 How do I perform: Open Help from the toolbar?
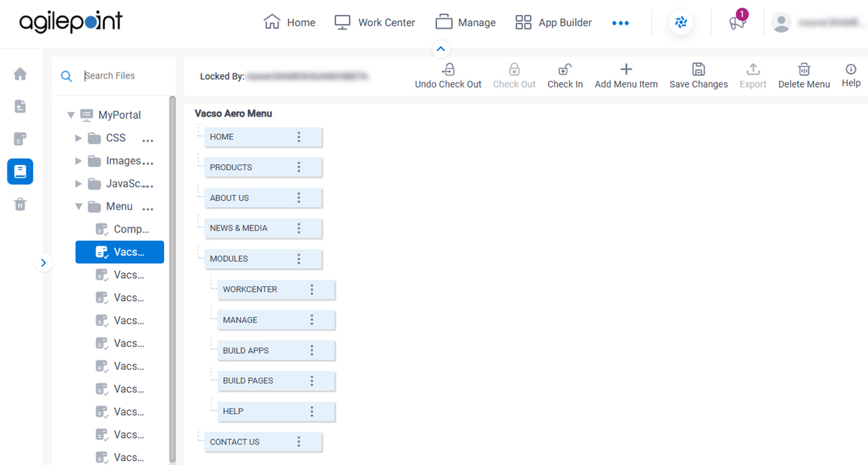coord(851,75)
